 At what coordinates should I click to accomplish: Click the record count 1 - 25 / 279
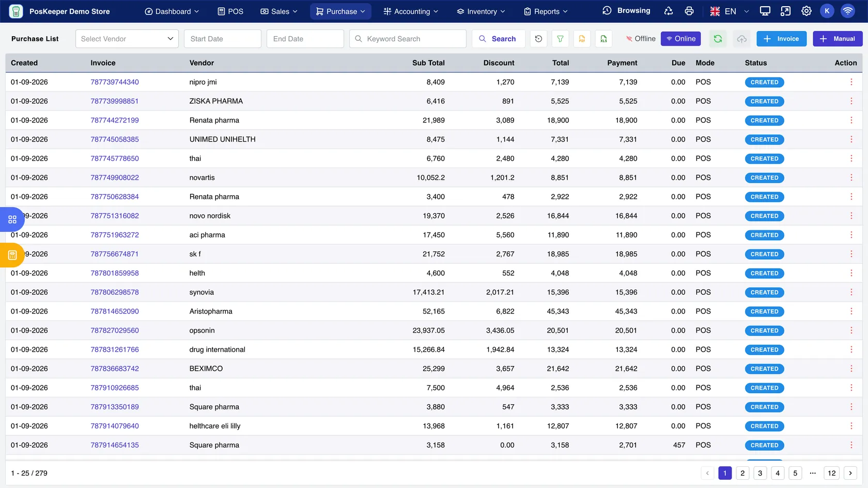pyautogui.click(x=29, y=473)
